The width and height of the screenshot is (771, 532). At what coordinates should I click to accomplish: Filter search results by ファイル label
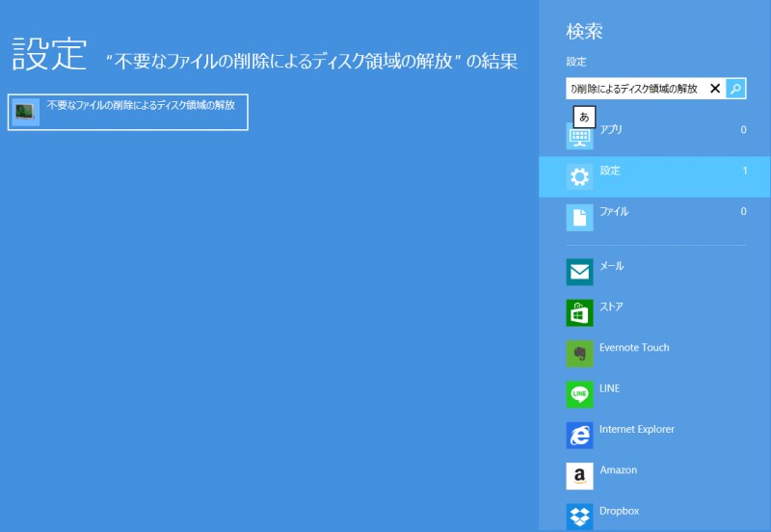(614, 211)
